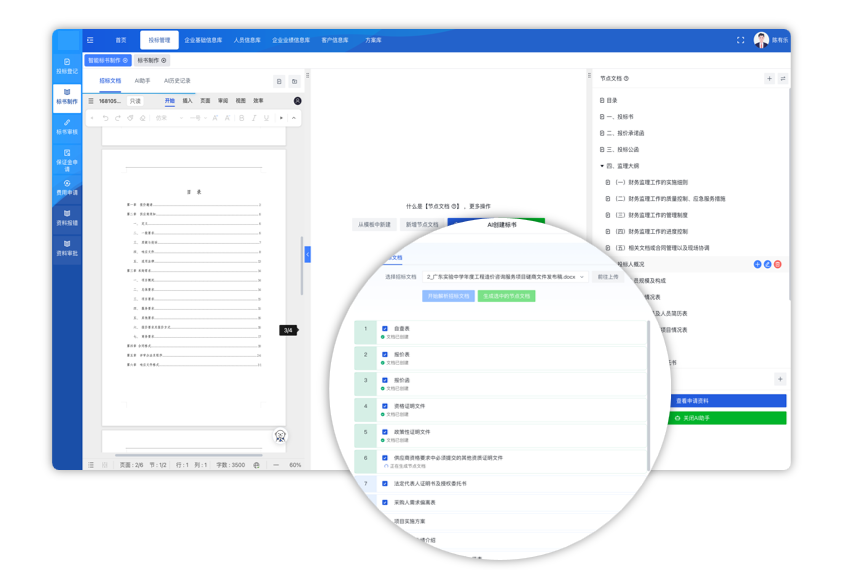
Task: Switch to the AI助手 tab
Action: pos(143,81)
